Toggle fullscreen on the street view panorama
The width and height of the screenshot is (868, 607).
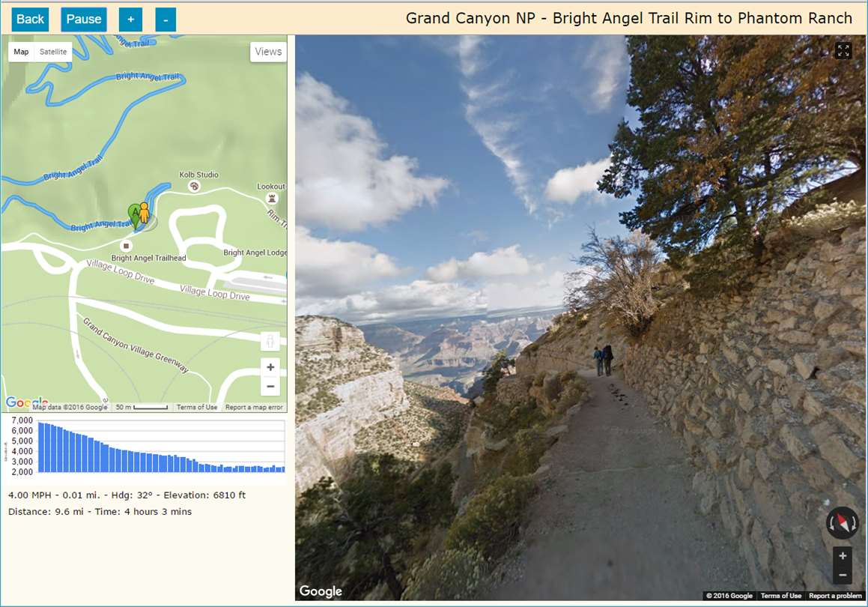click(843, 51)
